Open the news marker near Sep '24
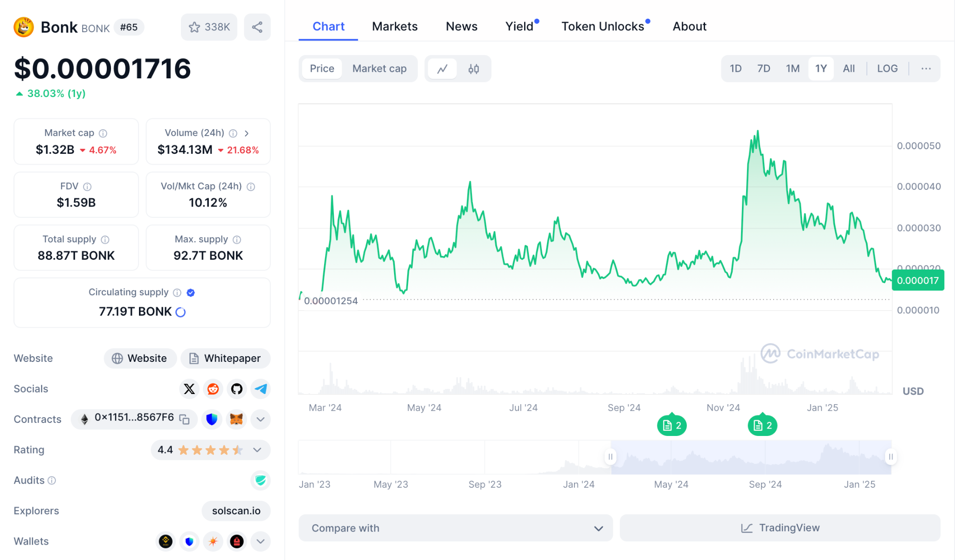Viewport: 955px width, 560px height. coord(672,425)
